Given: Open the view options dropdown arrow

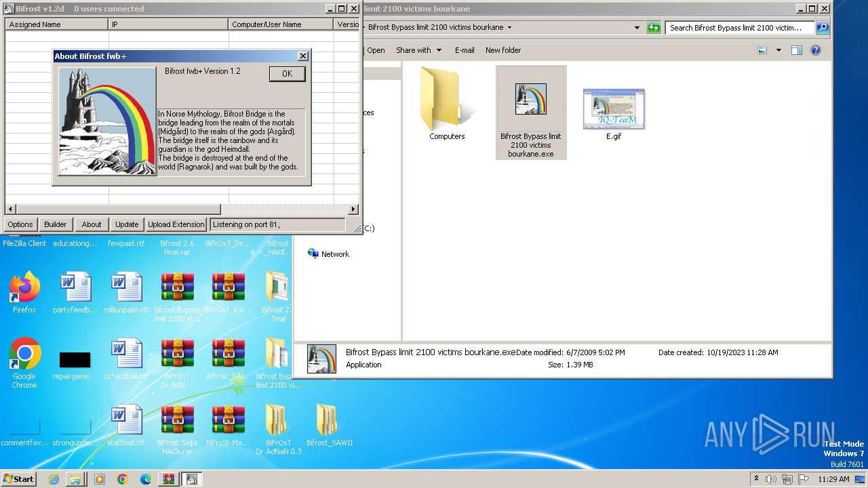Looking at the screenshot, I should [x=778, y=50].
